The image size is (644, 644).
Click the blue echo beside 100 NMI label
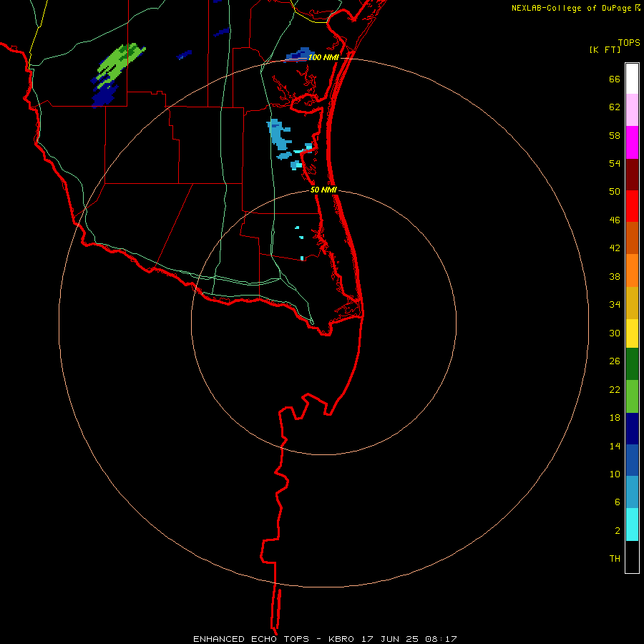point(298,54)
